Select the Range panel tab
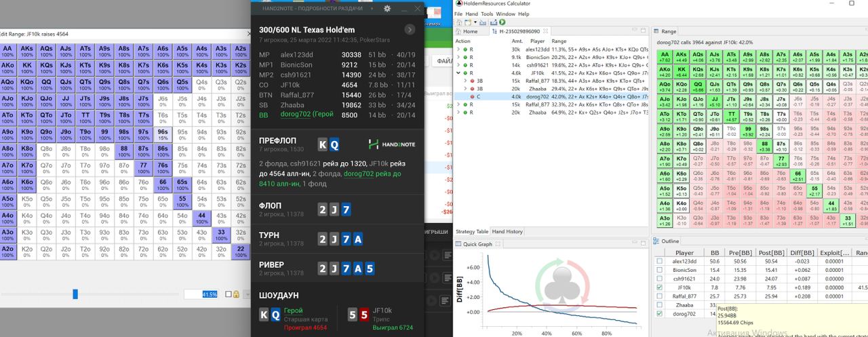This screenshot has height=337, width=868. (665, 31)
